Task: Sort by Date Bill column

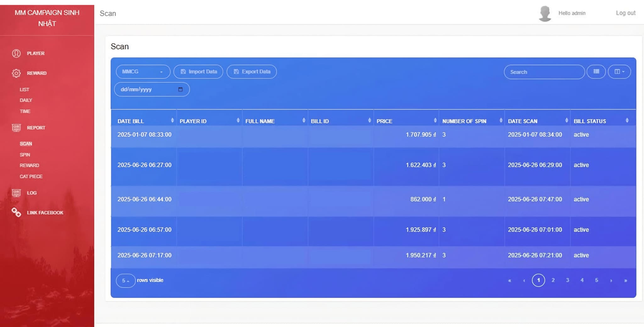Action: tap(172, 120)
